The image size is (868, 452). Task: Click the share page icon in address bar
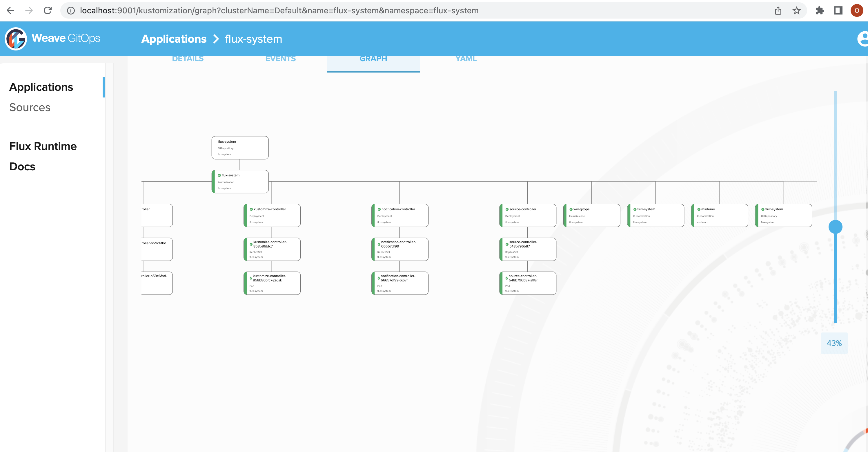point(778,10)
